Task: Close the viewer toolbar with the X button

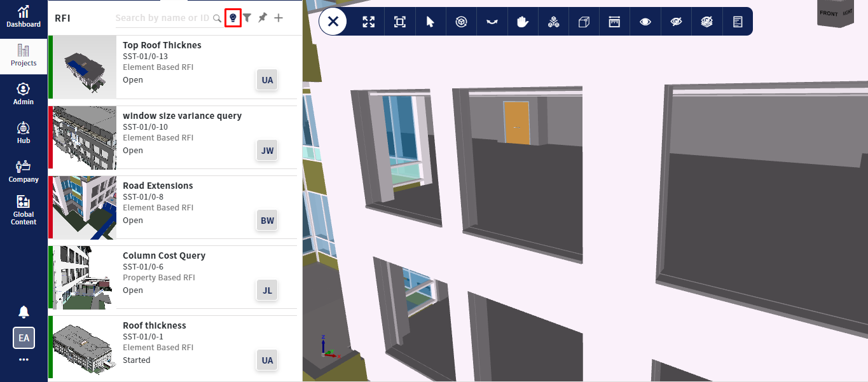Action: click(333, 22)
